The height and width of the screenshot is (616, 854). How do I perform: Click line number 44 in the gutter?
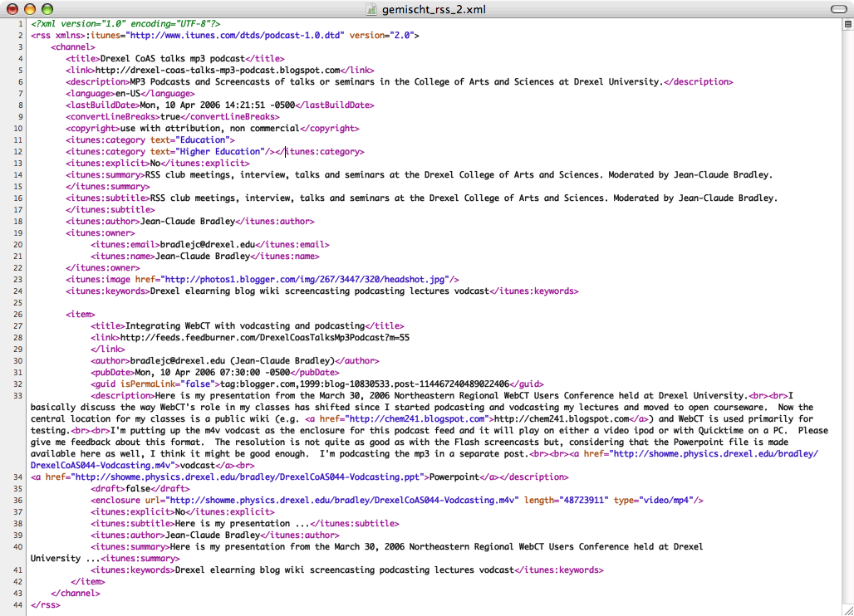[17, 605]
